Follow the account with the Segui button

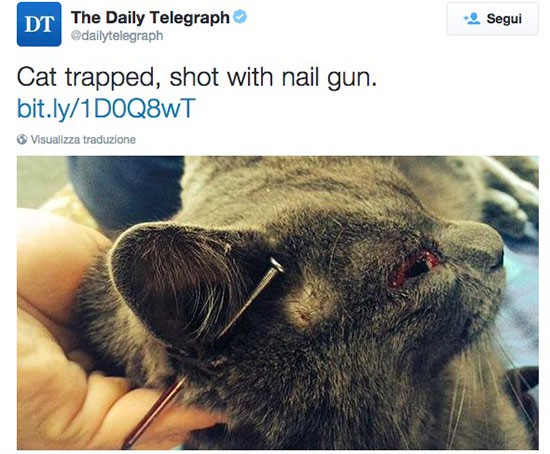point(492,19)
